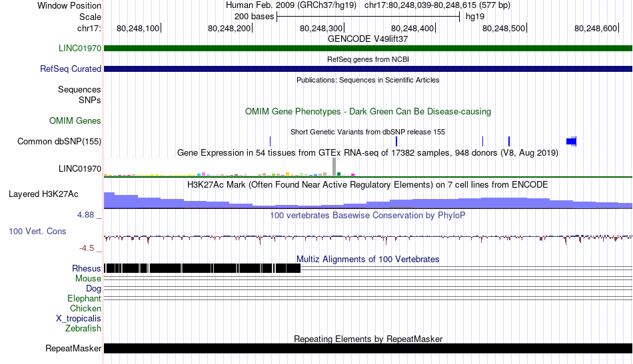Click the black RepeatMasker element bar
The width and height of the screenshot is (633, 364).
[368, 348]
